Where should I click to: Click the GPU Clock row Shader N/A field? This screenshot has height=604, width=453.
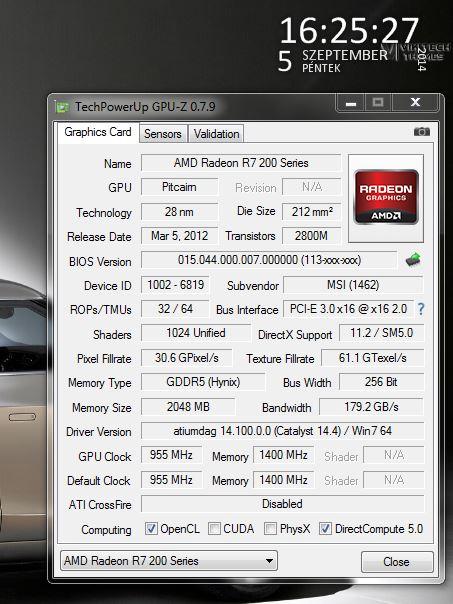394,455
